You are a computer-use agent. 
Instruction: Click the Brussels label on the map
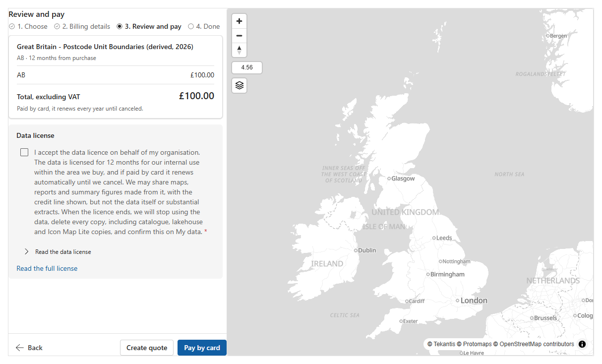pos(545,318)
